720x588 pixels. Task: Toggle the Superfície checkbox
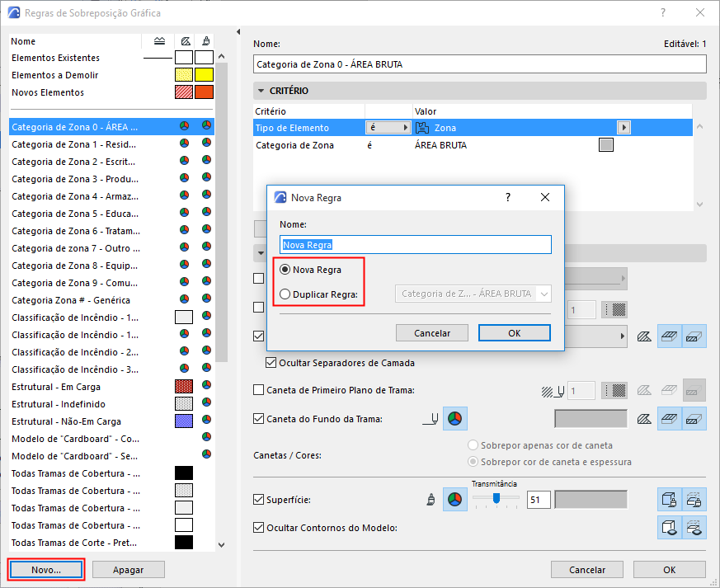(258, 500)
